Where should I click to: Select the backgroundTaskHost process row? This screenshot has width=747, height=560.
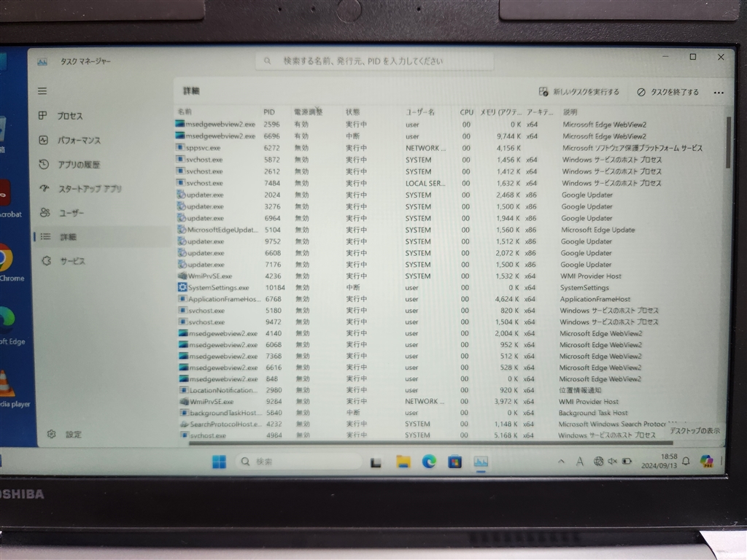pos(449,413)
